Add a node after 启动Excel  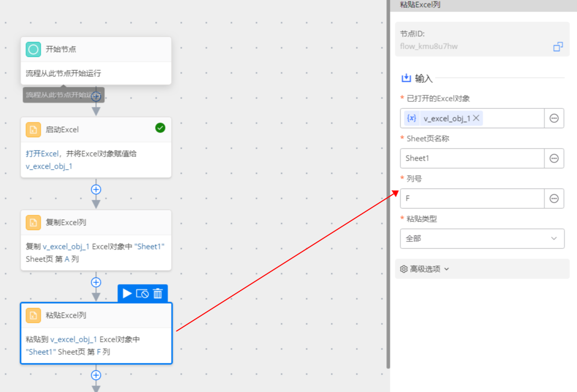pos(96,189)
